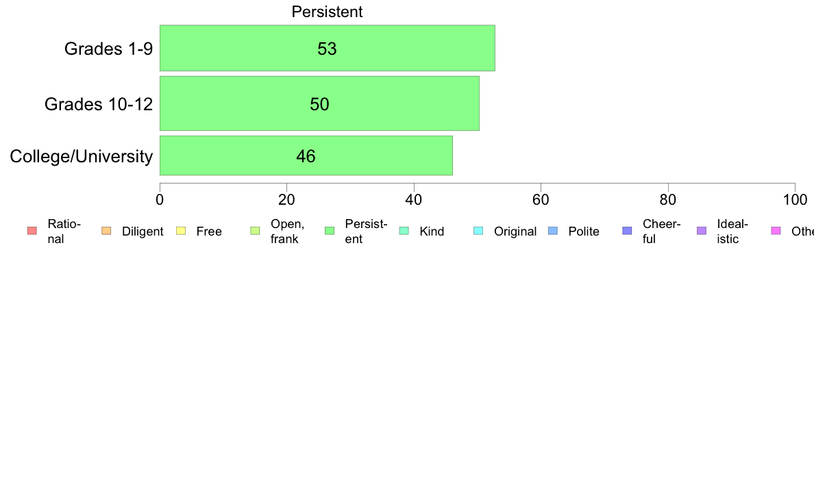Click the Rational legend color swatch
The image size is (814, 504).
[x=32, y=231]
